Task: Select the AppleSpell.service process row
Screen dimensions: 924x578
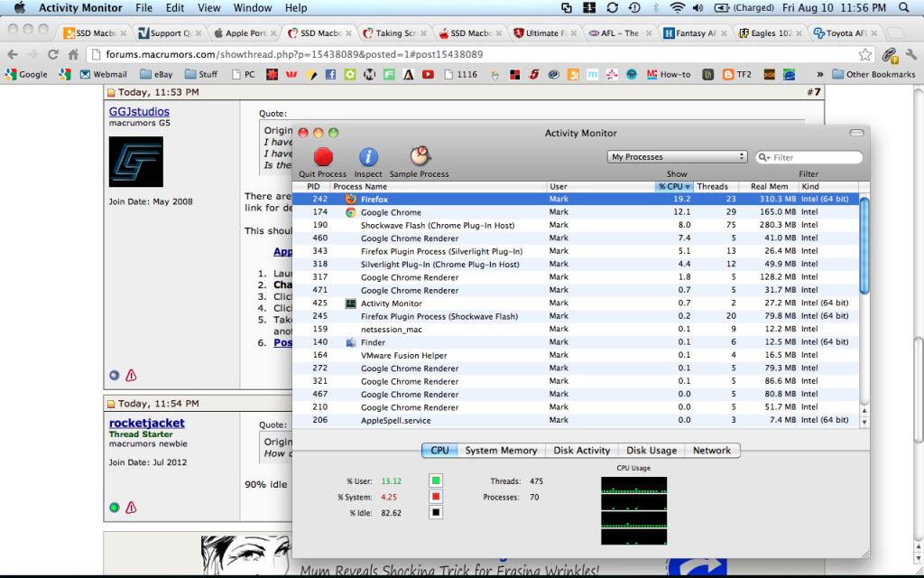Action: (x=576, y=420)
